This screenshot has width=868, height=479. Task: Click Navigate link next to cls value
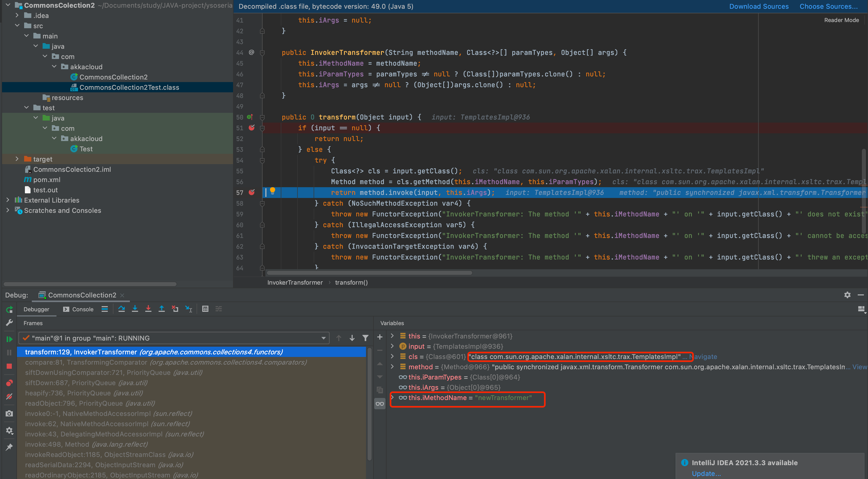point(703,356)
